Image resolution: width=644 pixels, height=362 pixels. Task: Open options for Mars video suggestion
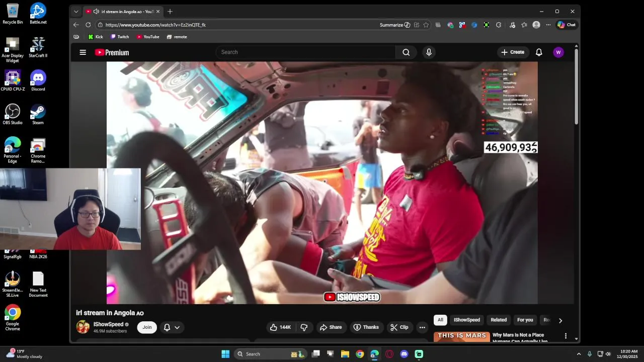point(566,336)
